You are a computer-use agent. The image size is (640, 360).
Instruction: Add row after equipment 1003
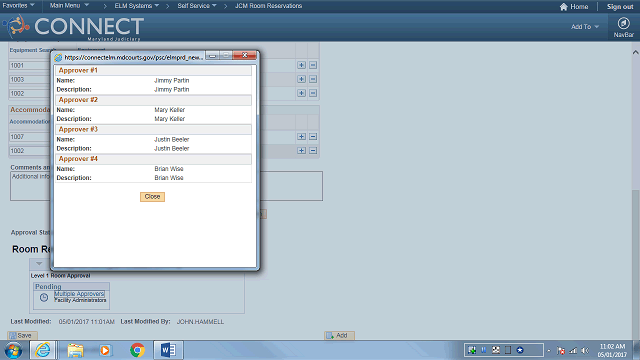[301, 79]
